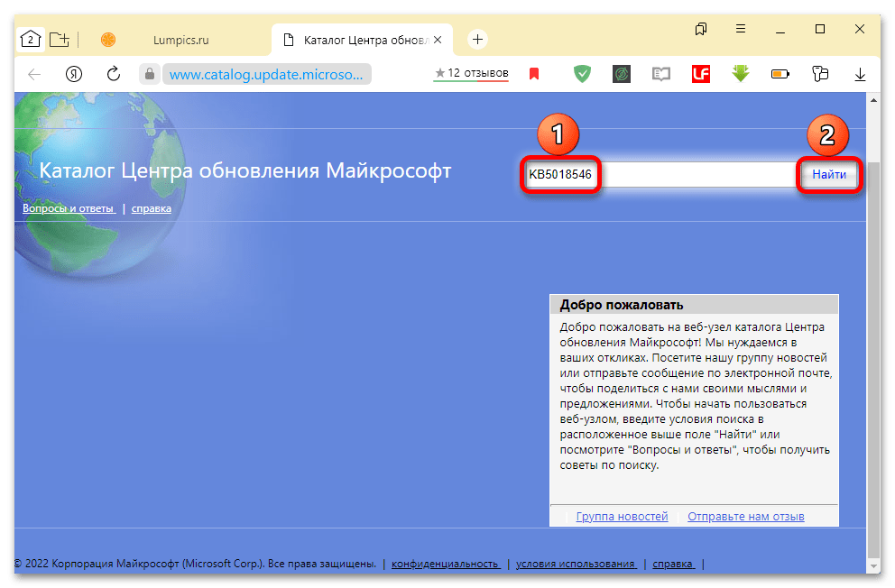Screen dimensions: 895x588
Task: Click the green download arrow extension
Action: (x=741, y=74)
